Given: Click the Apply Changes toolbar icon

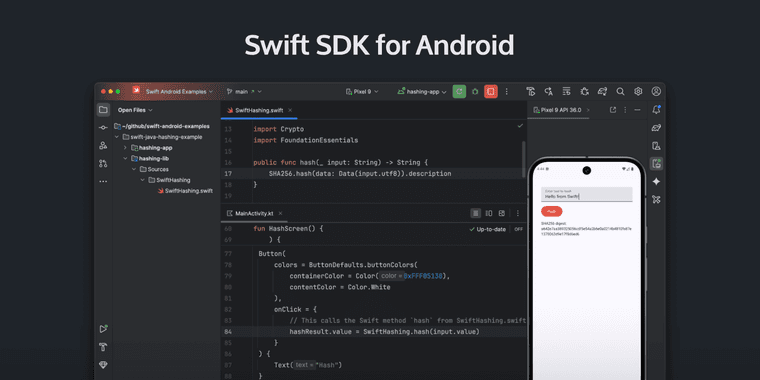Looking at the screenshot, I should click(549, 91).
